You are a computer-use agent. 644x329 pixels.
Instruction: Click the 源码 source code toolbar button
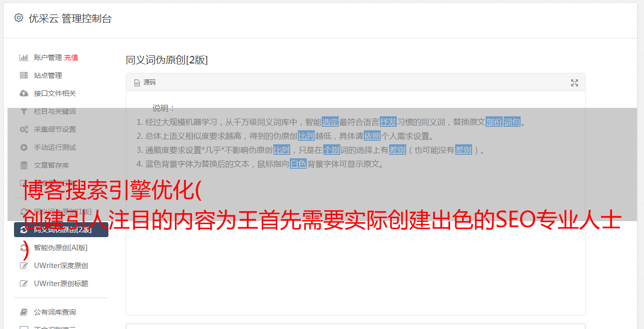pyautogui.click(x=145, y=82)
